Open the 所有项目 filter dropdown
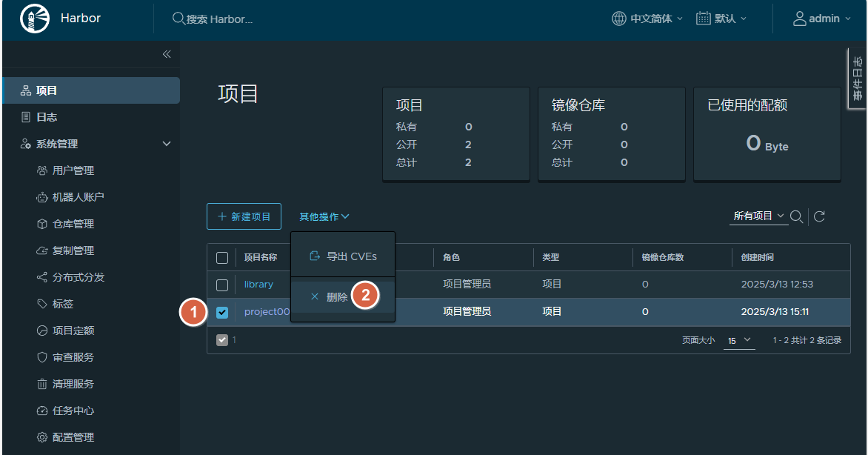Viewport: 868px width, 455px height. pyautogui.click(x=758, y=216)
